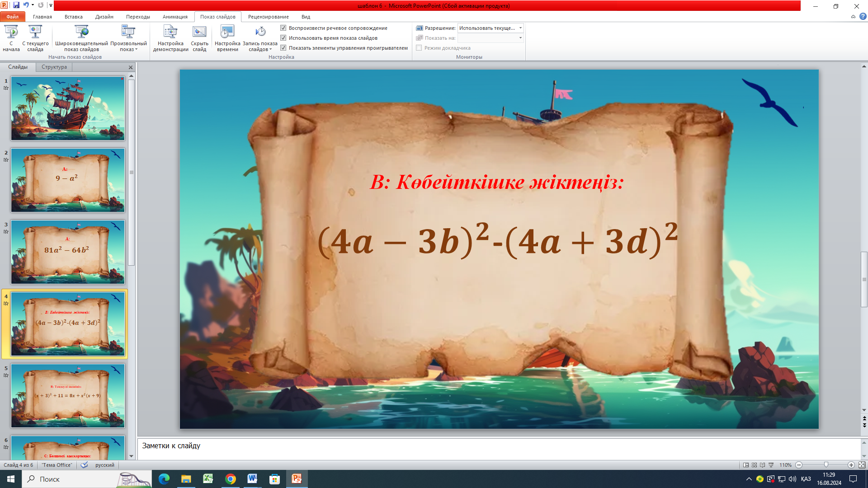This screenshot has width=868, height=488.
Task: Click the Hide Slide (Скрыть слайд) icon
Action: click(199, 32)
